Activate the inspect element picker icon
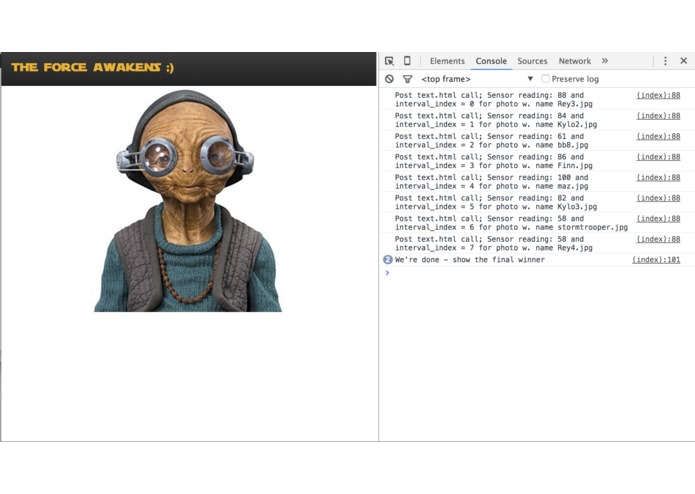The image size is (695, 494). (x=389, y=61)
